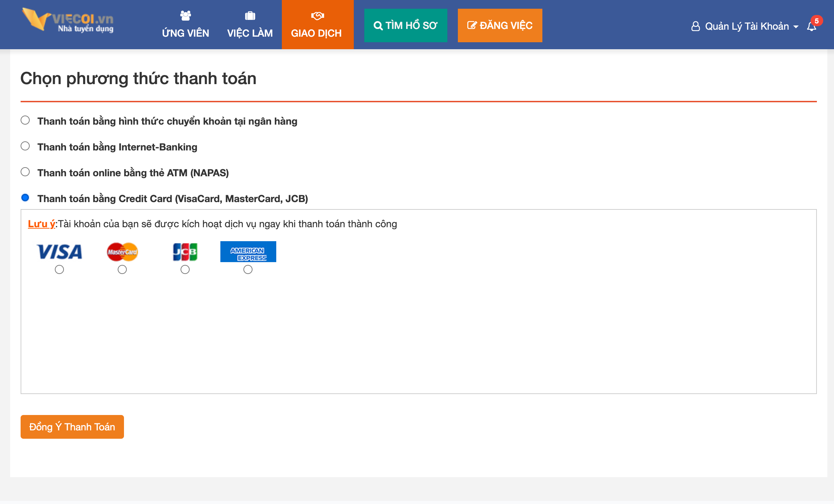Open the VIỆC LÀM menu
This screenshot has width=834, height=504.
pos(250,24)
